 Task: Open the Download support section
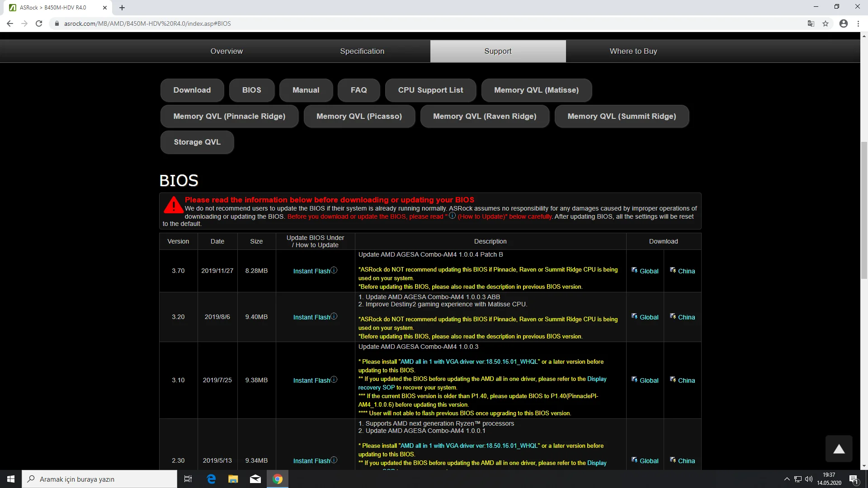pos(192,90)
